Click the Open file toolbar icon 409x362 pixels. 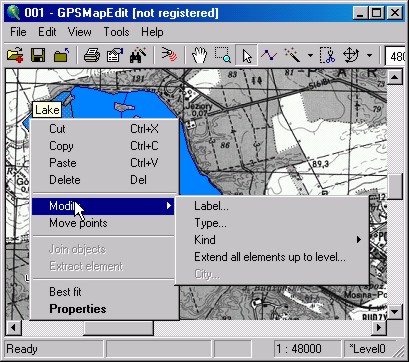(x=15, y=55)
